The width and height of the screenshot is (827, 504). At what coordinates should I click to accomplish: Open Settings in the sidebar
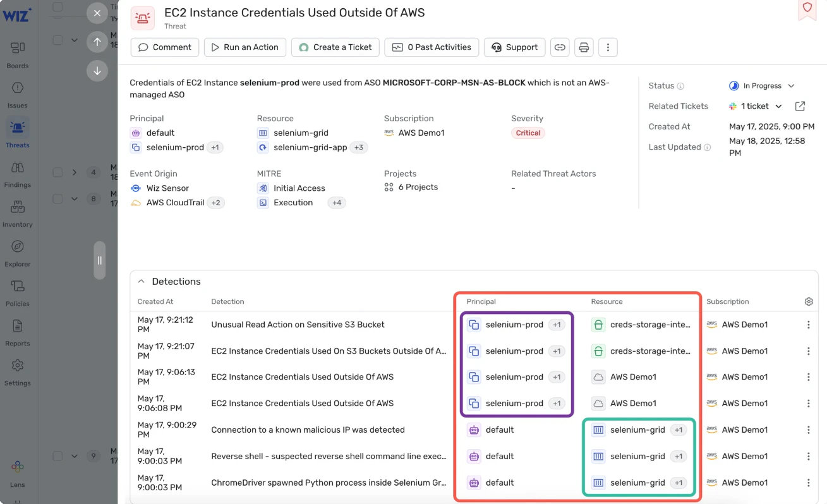click(x=18, y=373)
